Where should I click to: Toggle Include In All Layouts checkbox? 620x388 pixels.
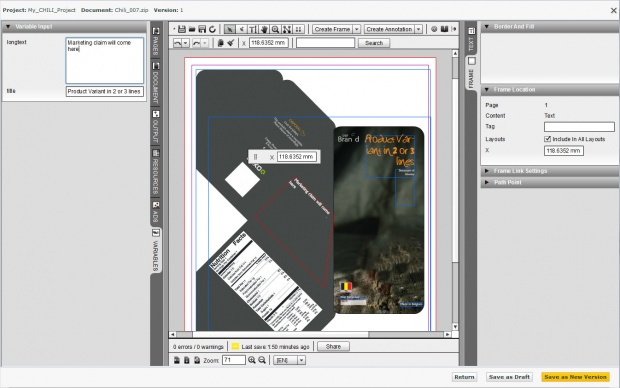(547, 139)
